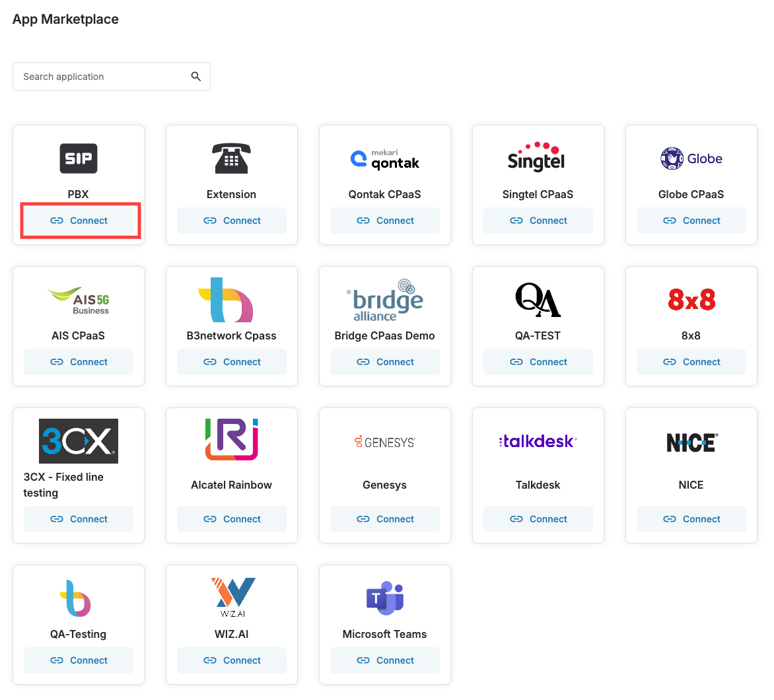Connect AIS CPaaS
Screen dimensions: 774x700
(x=79, y=362)
